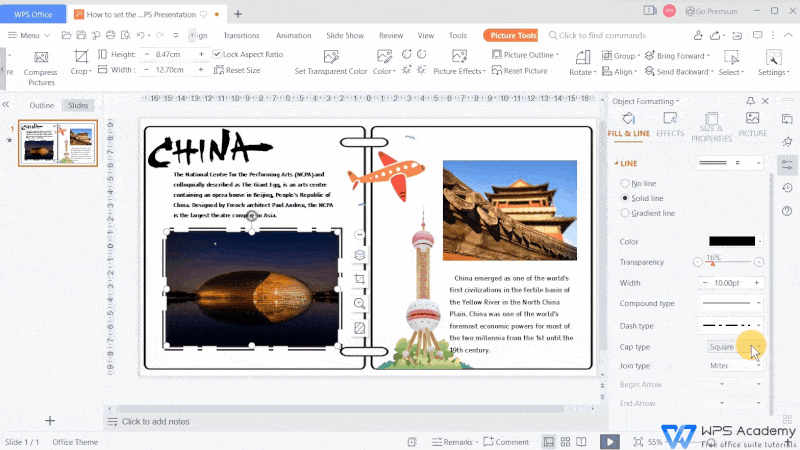
Task: Click to add notes area
Action: 156,421
